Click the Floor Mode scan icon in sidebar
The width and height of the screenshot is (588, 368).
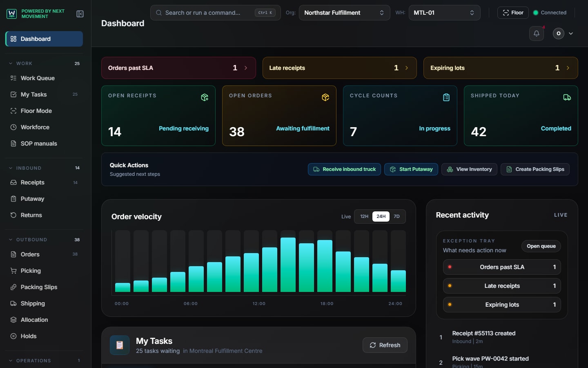coord(13,111)
